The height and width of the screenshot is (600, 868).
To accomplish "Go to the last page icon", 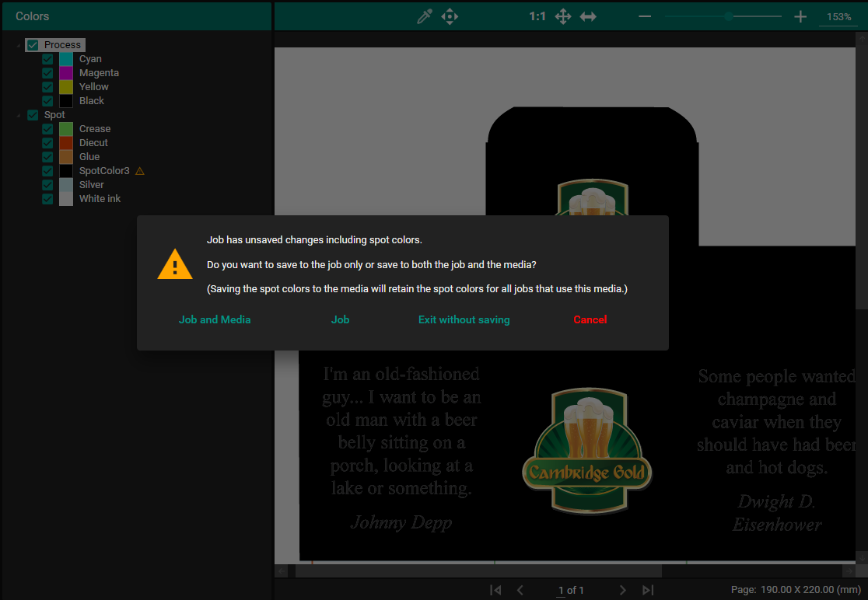I will (x=648, y=590).
